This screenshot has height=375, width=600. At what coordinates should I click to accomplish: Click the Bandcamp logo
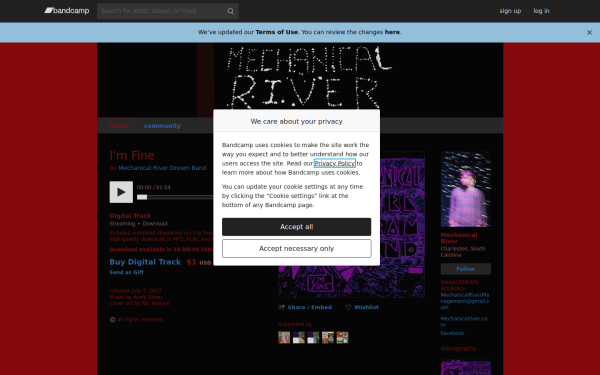coord(67,11)
